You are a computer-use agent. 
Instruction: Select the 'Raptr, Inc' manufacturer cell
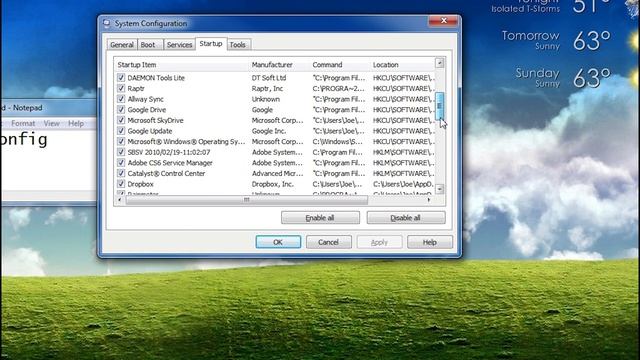point(267,88)
